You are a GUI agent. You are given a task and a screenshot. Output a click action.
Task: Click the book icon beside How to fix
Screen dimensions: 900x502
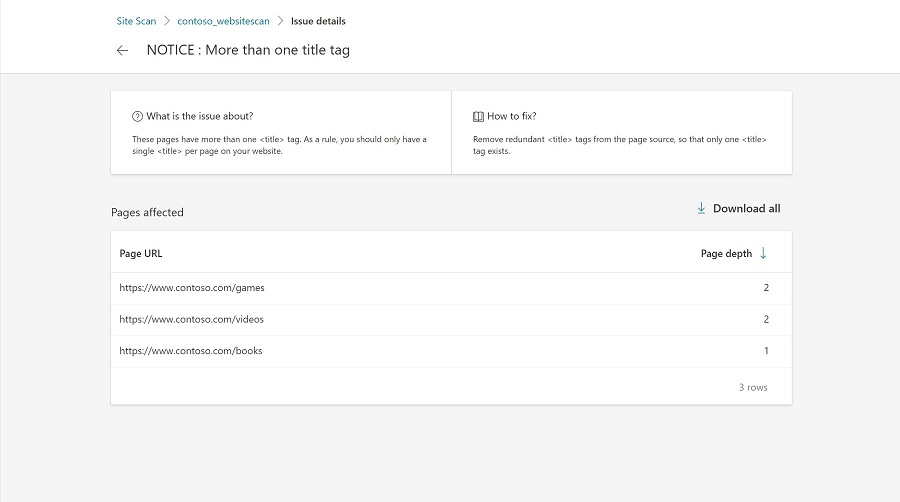(478, 116)
